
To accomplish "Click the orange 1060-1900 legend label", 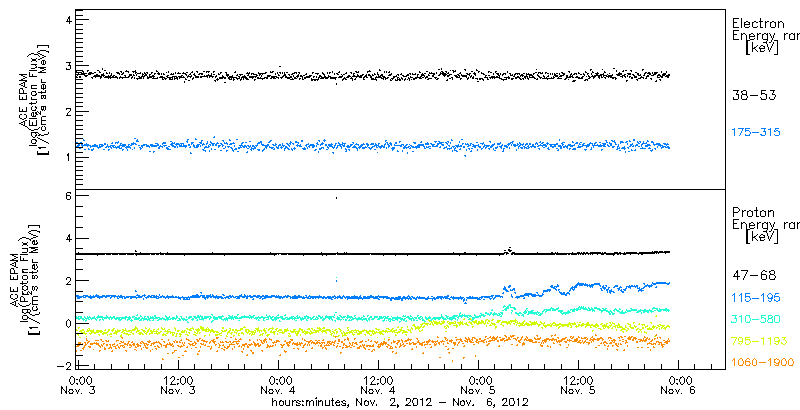I will [763, 363].
